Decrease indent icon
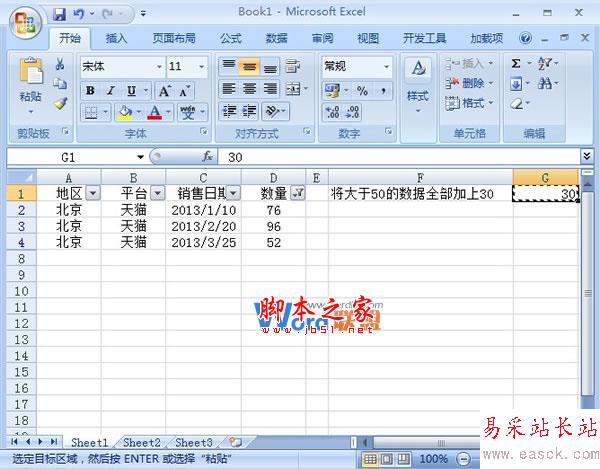This screenshot has height=469, width=600. click(229, 111)
